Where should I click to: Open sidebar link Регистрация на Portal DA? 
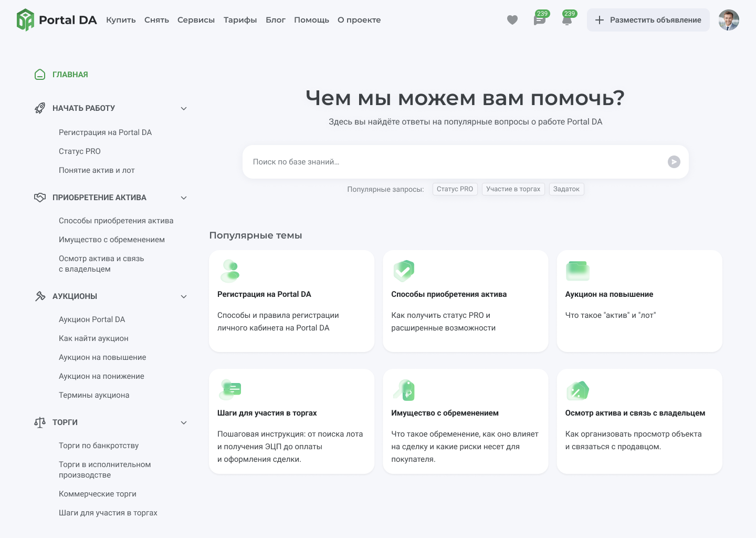pos(105,132)
